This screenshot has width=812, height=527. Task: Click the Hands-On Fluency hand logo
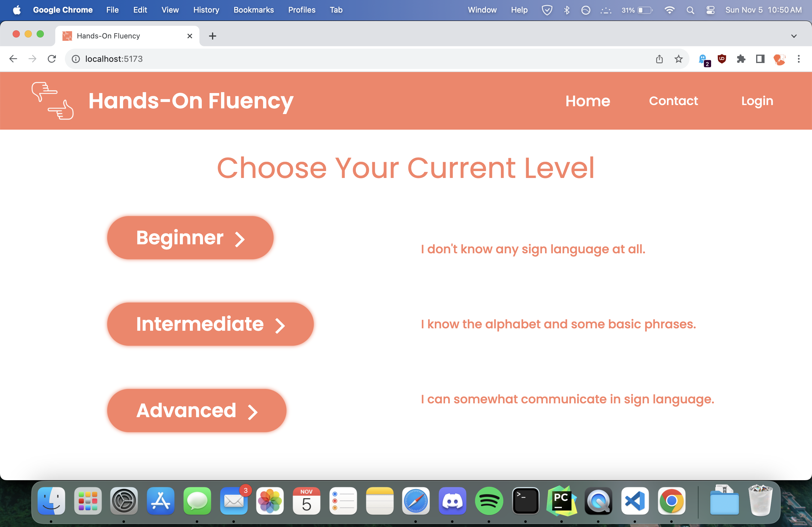tap(52, 101)
